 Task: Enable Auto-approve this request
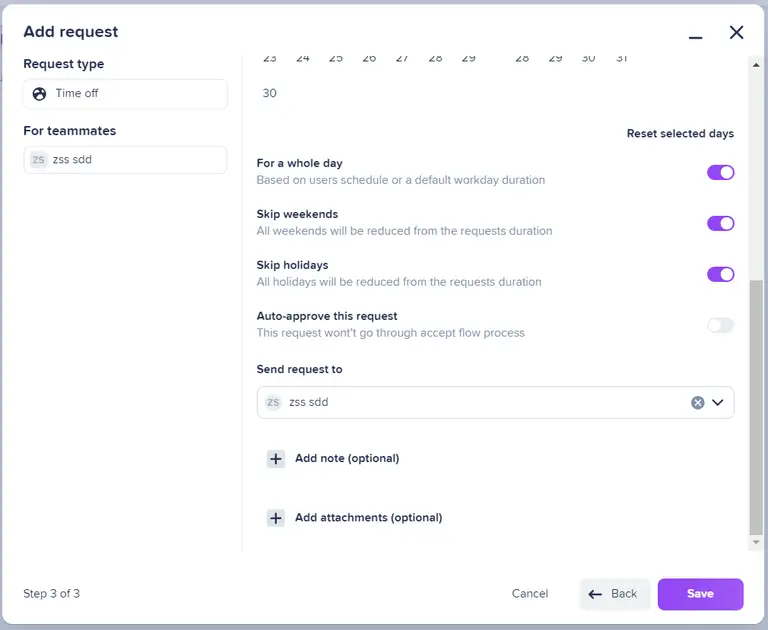pyautogui.click(x=720, y=325)
